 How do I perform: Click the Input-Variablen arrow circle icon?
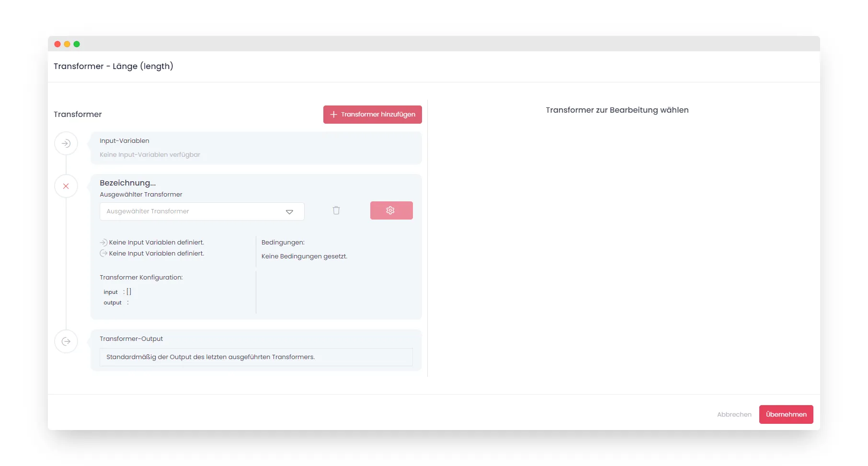66,143
